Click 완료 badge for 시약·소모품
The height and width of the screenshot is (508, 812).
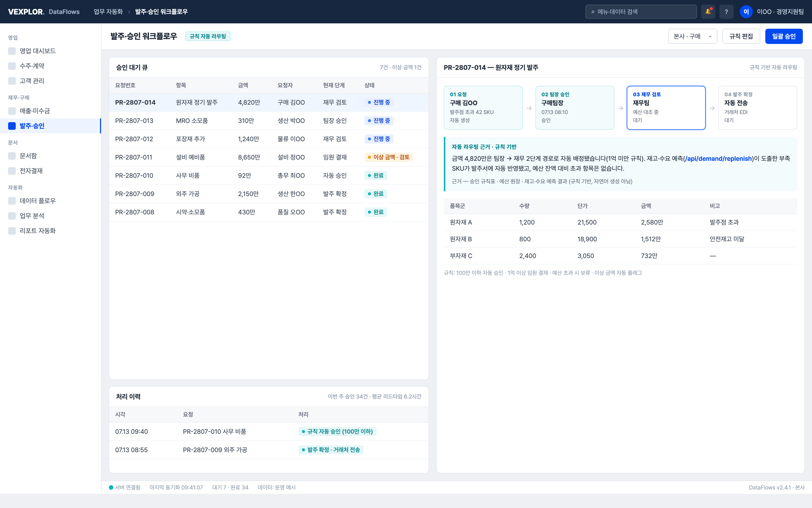tap(376, 212)
